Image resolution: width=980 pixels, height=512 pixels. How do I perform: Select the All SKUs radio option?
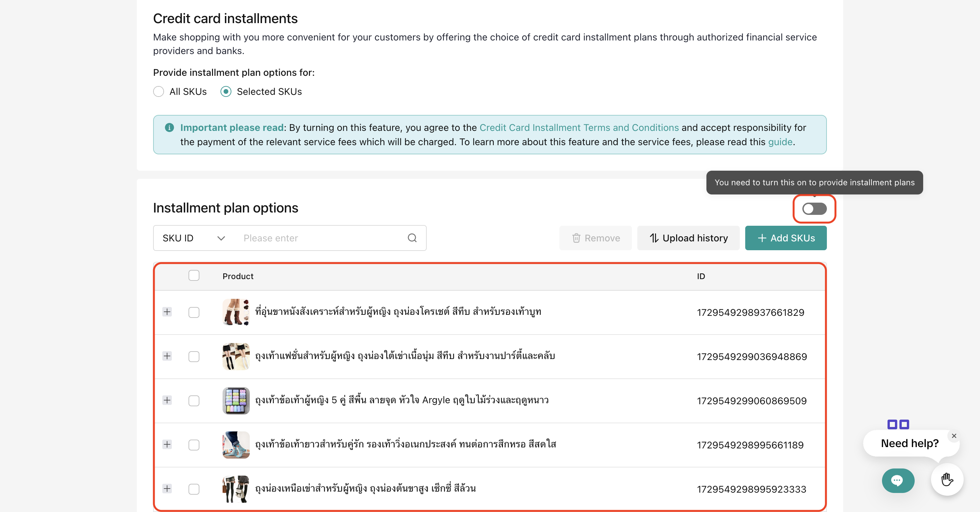[x=159, y=91]
